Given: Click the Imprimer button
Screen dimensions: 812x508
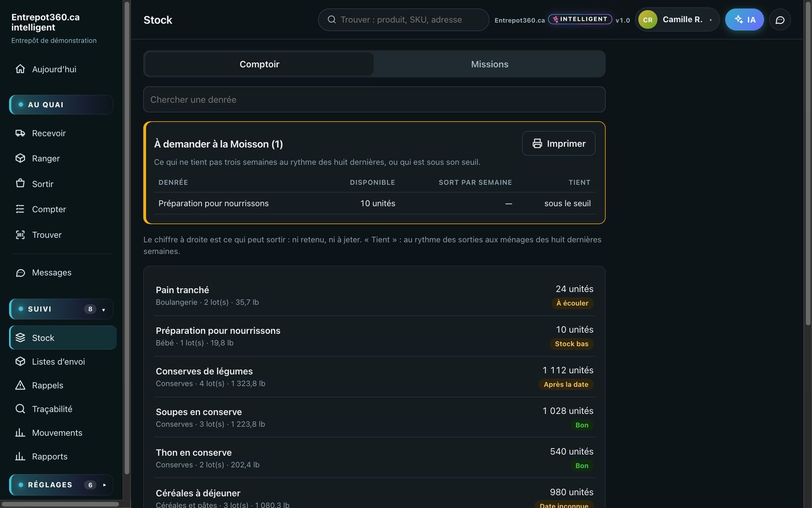Looking at the screenshot, I should pos(558,143).
